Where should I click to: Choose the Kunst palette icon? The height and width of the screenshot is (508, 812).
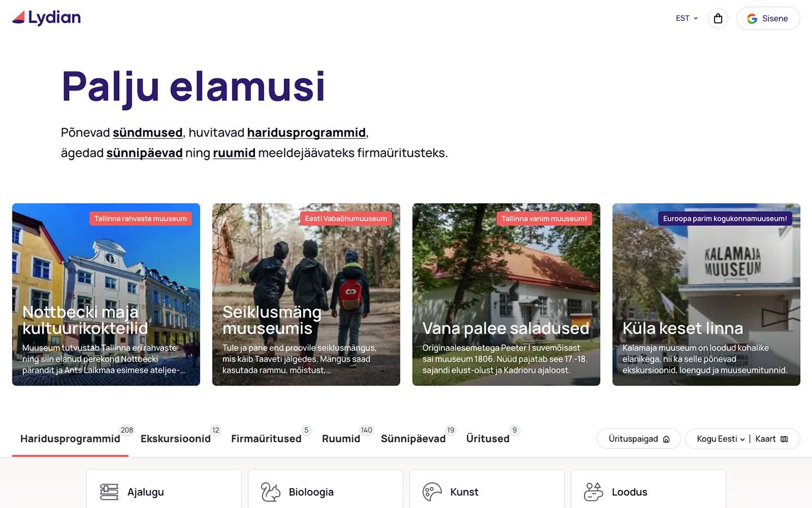(432, 492)
